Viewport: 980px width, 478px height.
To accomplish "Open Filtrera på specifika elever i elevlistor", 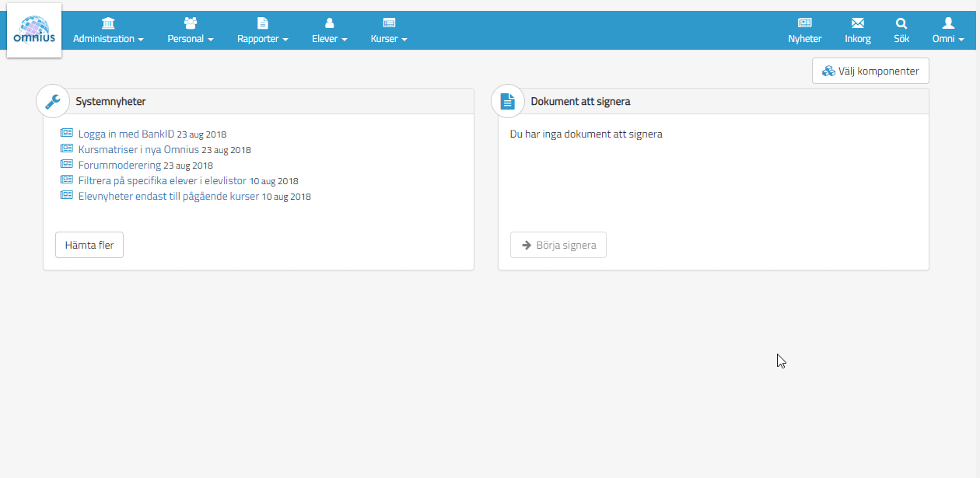I will pos(162,180).
